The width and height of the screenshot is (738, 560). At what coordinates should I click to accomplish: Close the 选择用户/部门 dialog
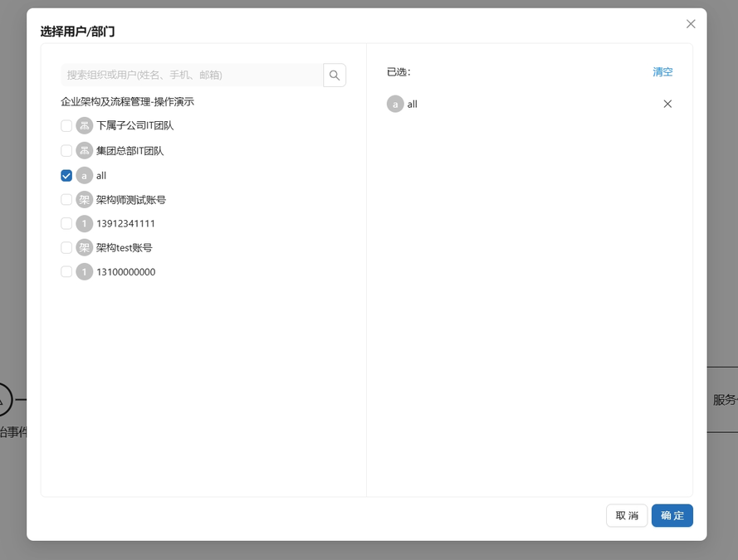click(x=691, y=24)
